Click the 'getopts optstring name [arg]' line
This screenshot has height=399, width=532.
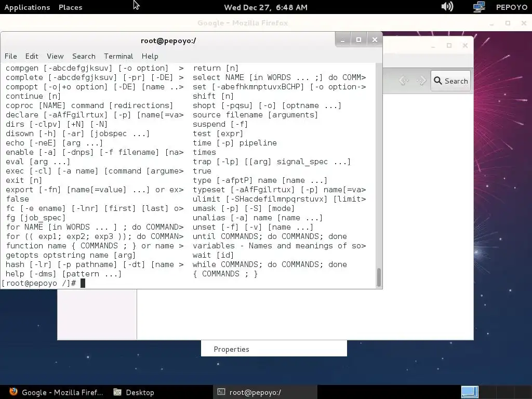coord(71,255)
